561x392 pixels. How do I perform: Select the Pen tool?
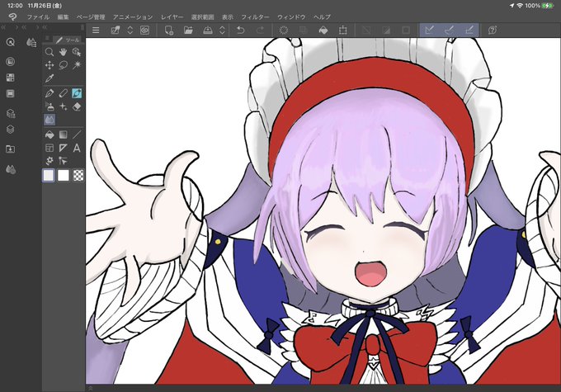tap(49, 93)
